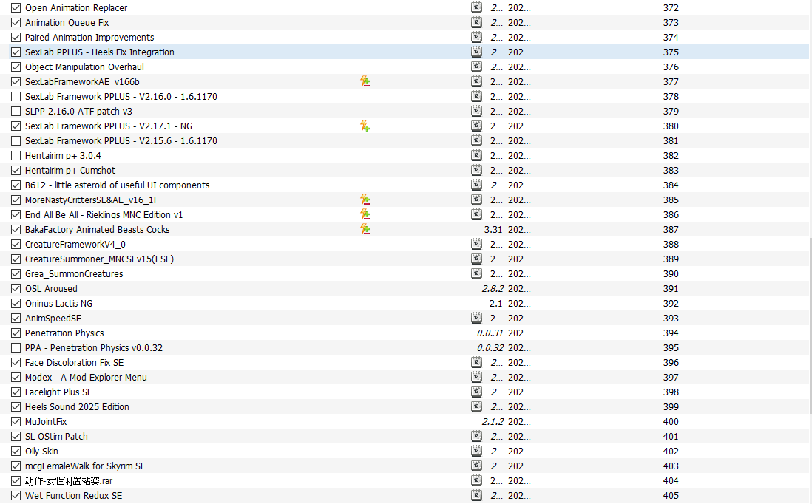The image size is (812, 504).
Task: Click the conflict flag icon on SexLabFrameworkAE_v166b row
Action: point(365,81)
